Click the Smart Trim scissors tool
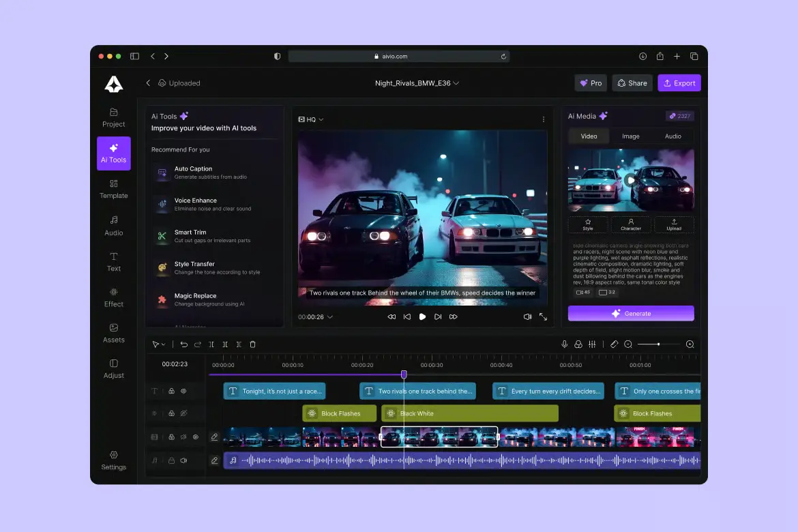 [162, 236]
